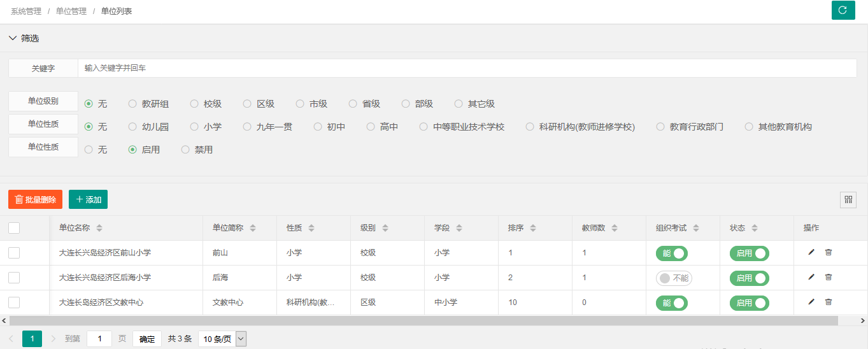
Task: Select 初中 unit nature radio
Action: click(318, 127)
